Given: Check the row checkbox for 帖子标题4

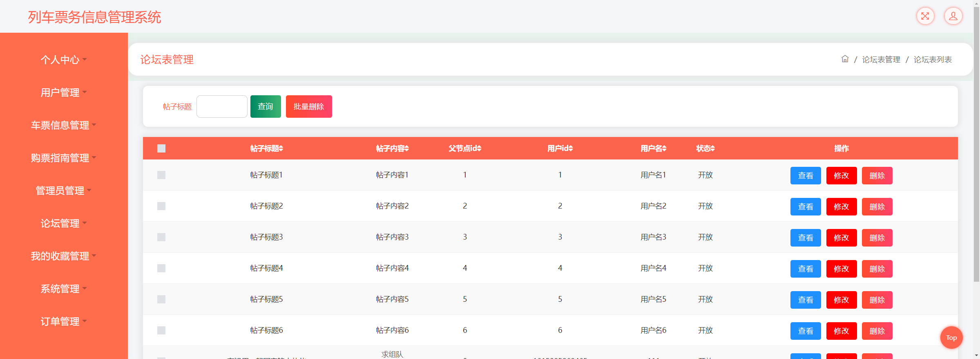Looking at the screenshot, I should tap(161, 268).
